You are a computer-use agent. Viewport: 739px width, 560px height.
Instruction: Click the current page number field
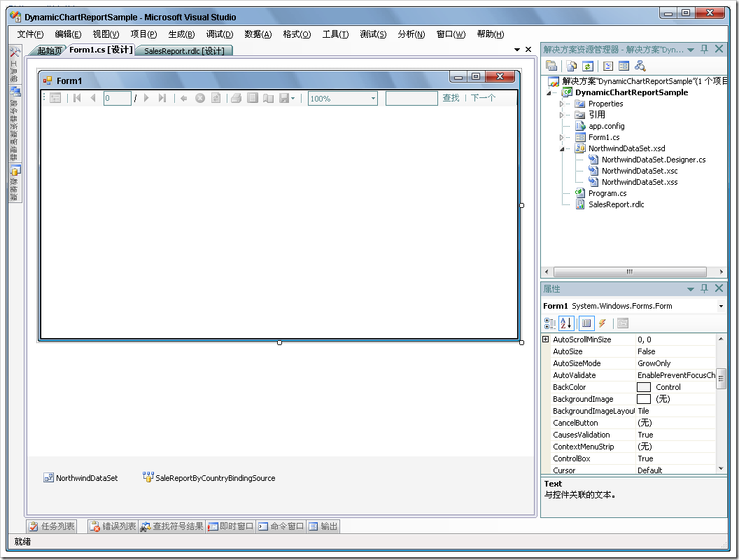click(118, 99)
